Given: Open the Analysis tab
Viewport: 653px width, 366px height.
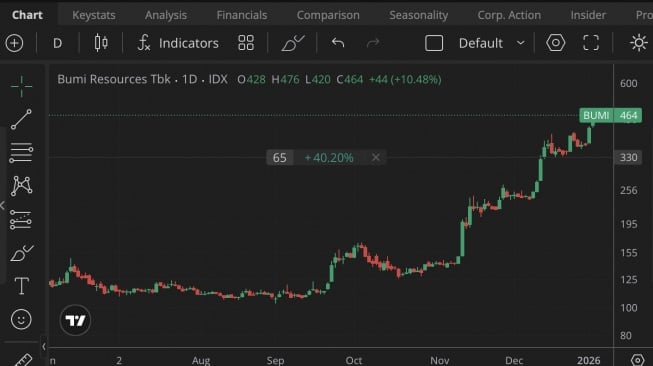Looking at the screenshot, I should [x=166, y=15].
